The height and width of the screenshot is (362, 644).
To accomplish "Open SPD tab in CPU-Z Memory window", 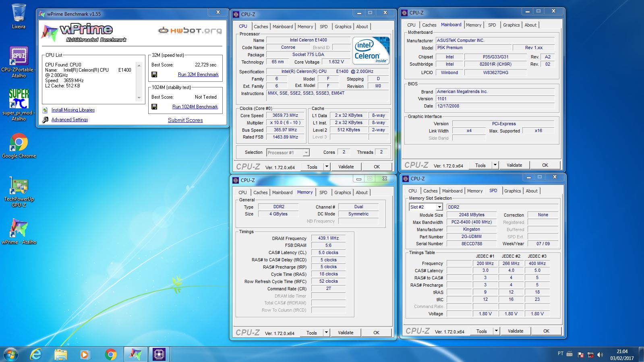I will click(323, 192).
